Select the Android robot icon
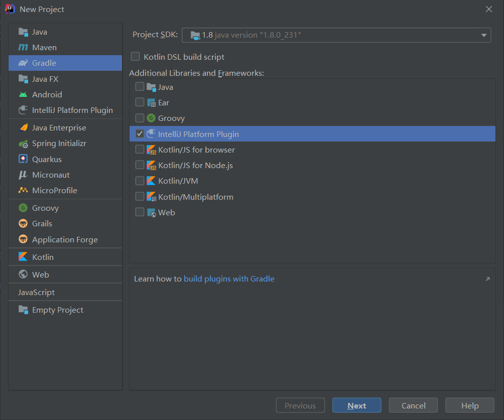Viewport: 504px width, 420px height. coord(23,94)
